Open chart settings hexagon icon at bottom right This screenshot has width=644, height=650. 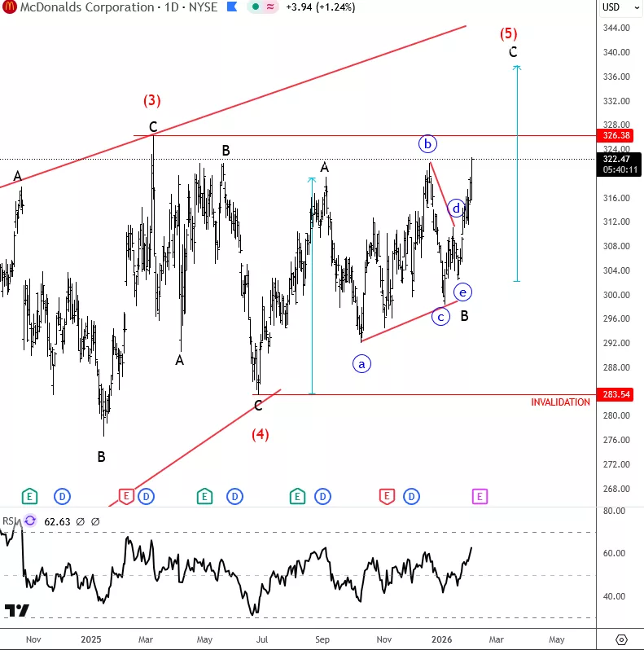[621, 639]
